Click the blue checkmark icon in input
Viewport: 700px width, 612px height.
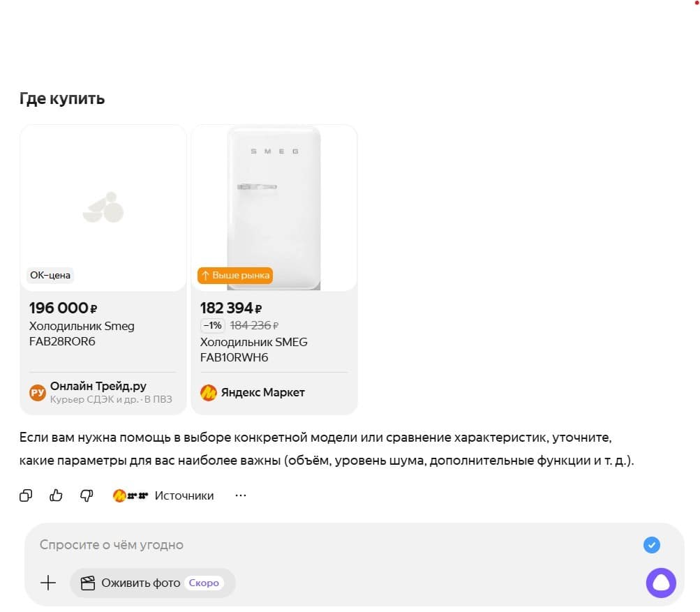(651, 545)
